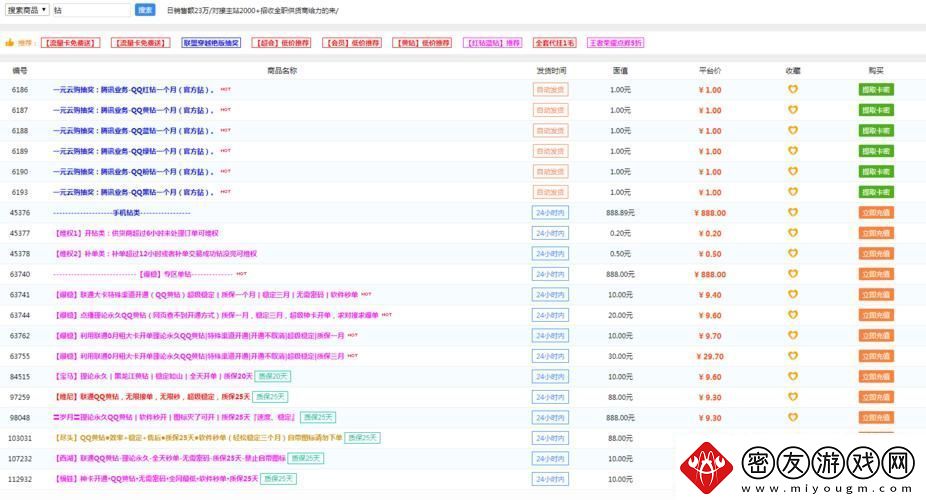Open the 【会员】低价推荐 link
This screenshot has height=500, width=926.
(x=352, y=43)
